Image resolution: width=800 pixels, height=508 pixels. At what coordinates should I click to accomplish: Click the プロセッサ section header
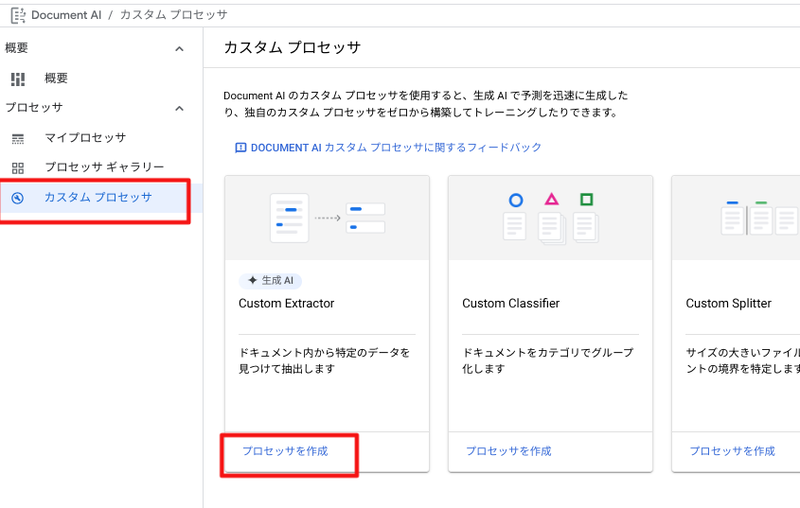(34, 108)
